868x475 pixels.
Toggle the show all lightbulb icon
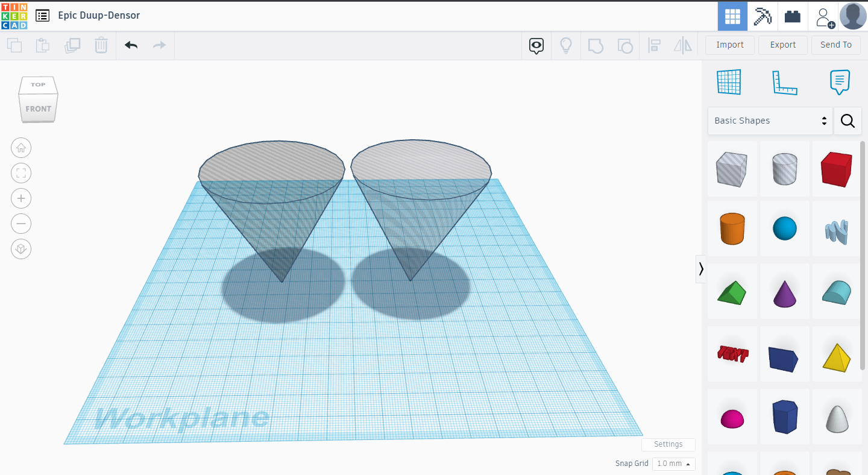tap(566, 46)
